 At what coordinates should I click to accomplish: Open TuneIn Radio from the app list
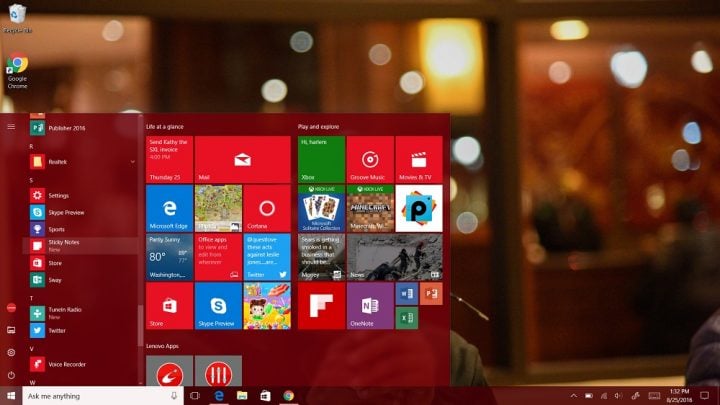[x=80, y=313]
